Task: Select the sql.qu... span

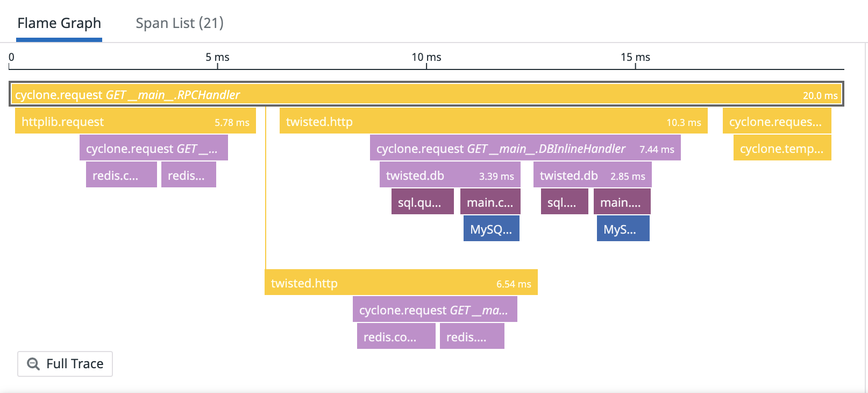Action: coord(423,201)
